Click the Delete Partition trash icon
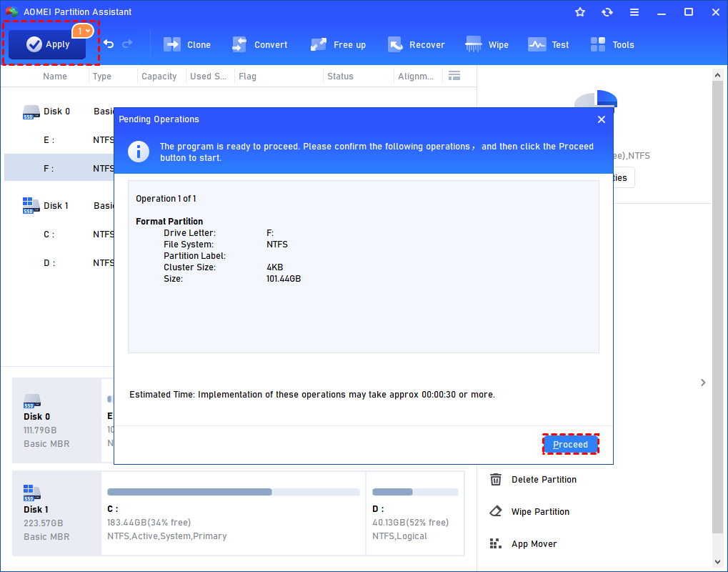 click(496, 479)
